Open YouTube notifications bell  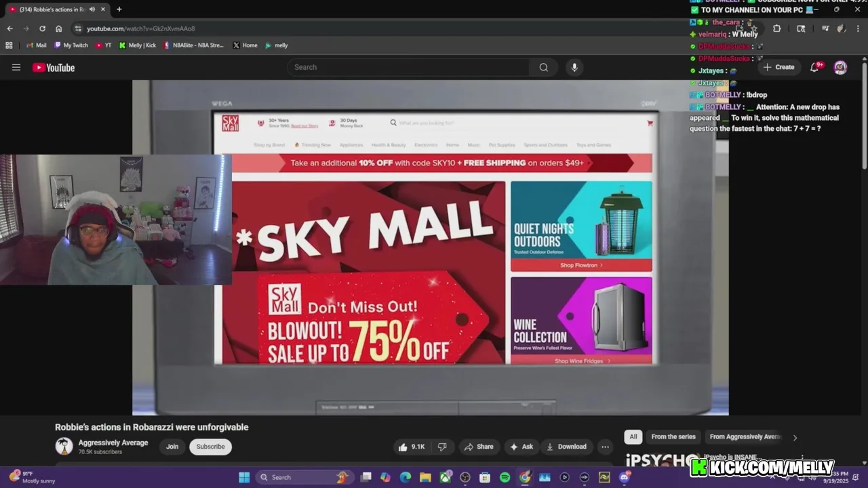(x=816, y=67)
